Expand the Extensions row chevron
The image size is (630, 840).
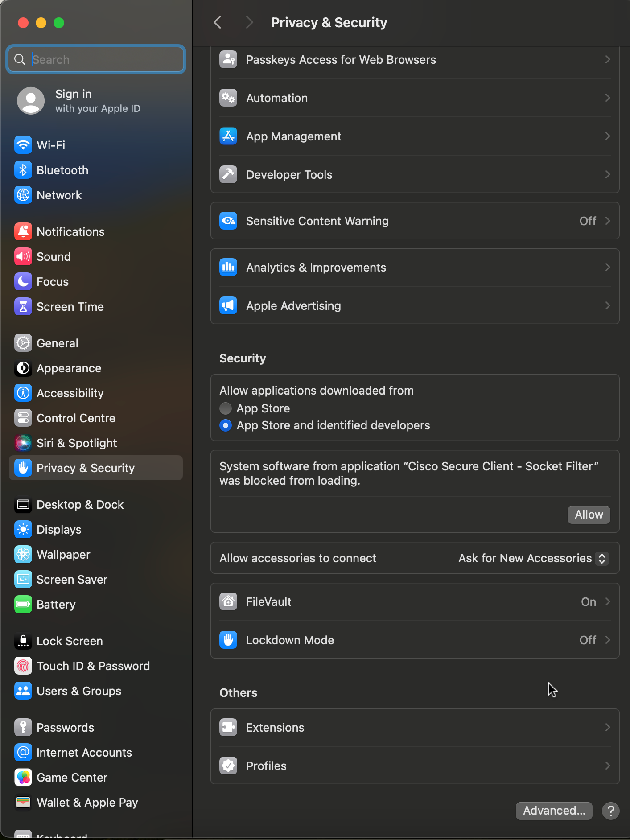[x=607, y=727]
